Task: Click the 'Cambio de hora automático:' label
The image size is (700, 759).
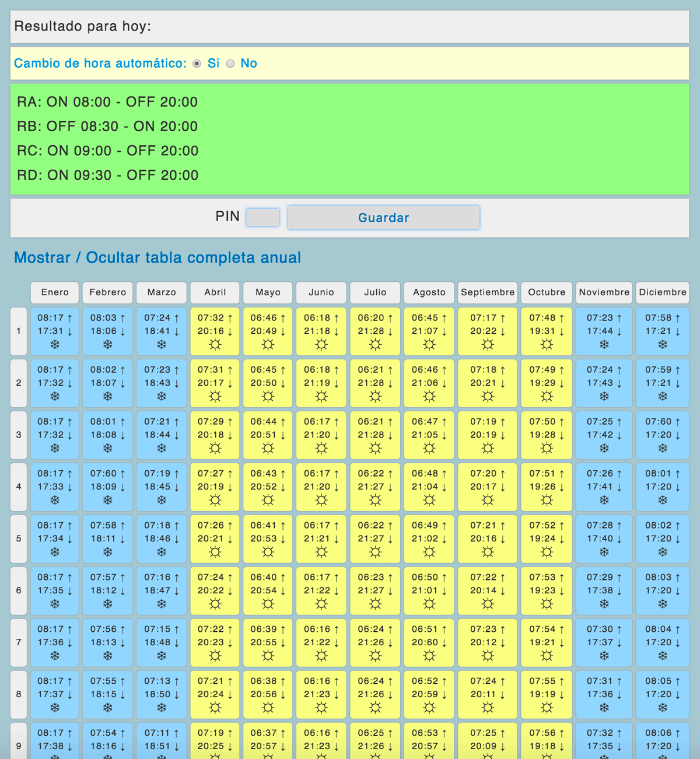Action: click(100, 64)
